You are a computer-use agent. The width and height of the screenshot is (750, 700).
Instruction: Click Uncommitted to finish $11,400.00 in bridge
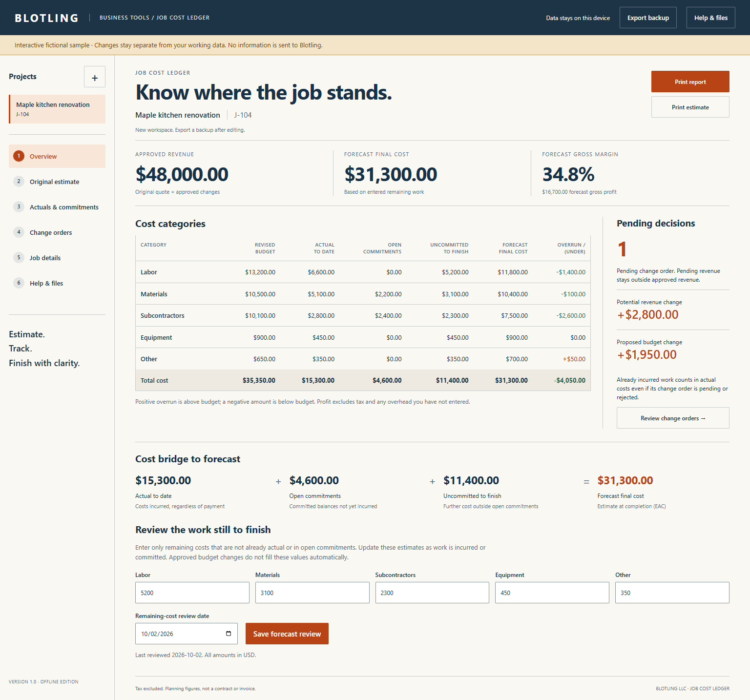(471, 480)
